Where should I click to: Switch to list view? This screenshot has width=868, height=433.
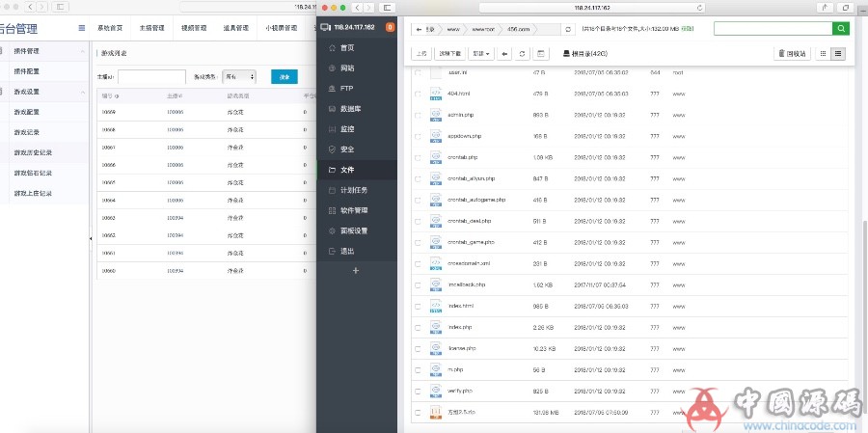(838, 54)
